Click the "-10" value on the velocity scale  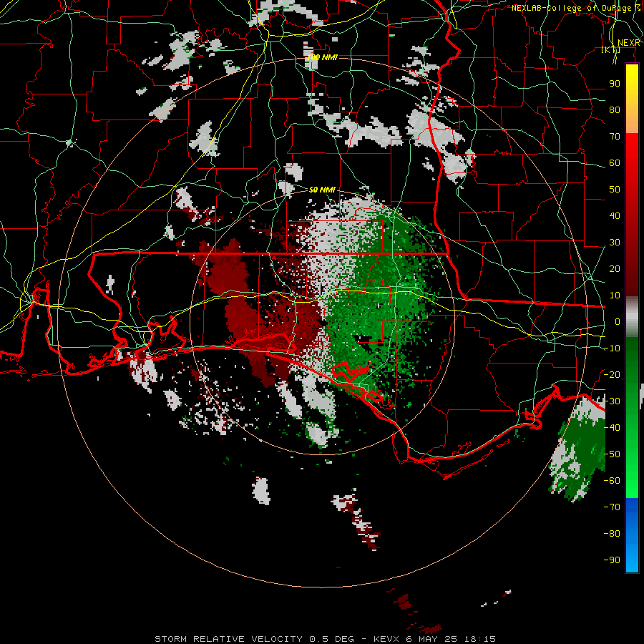pos(612,348)
